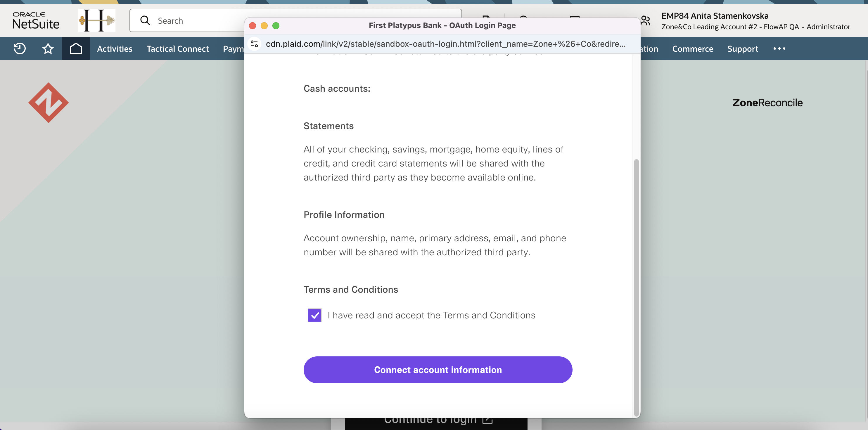The height and width of the screenshot is (430, 868).
Task: Go to the Home icon
Action: pos(76,49)
